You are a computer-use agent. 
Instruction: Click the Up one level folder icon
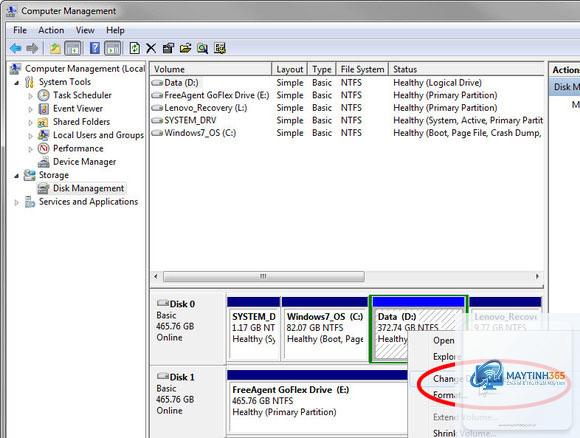point(55,48)
